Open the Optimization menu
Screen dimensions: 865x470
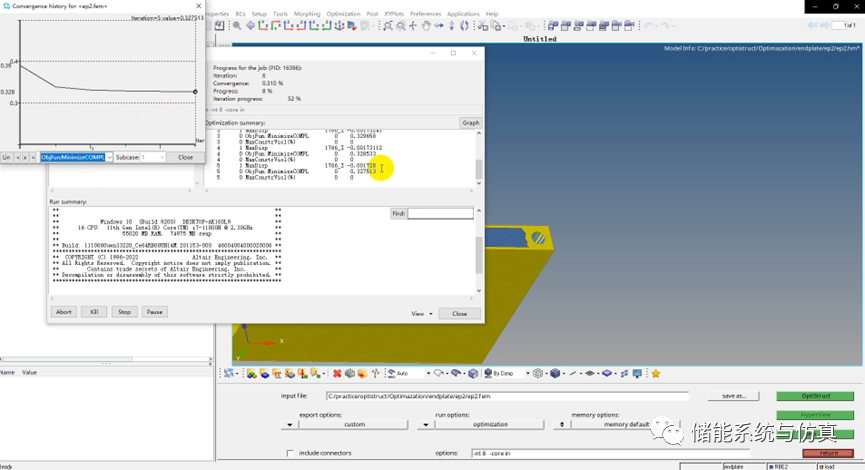point(343,14)
